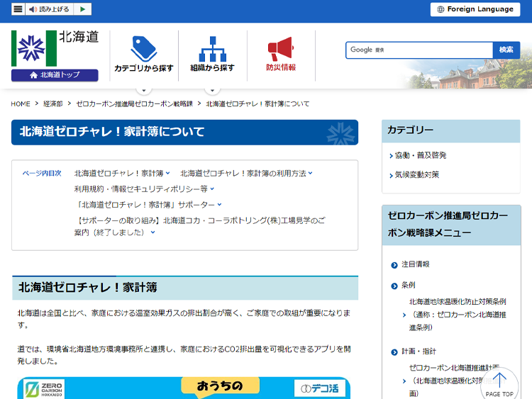Expand dropdown arrow under 組織から探す
This screenshot has height=399, width=532.
pos(212,90)
